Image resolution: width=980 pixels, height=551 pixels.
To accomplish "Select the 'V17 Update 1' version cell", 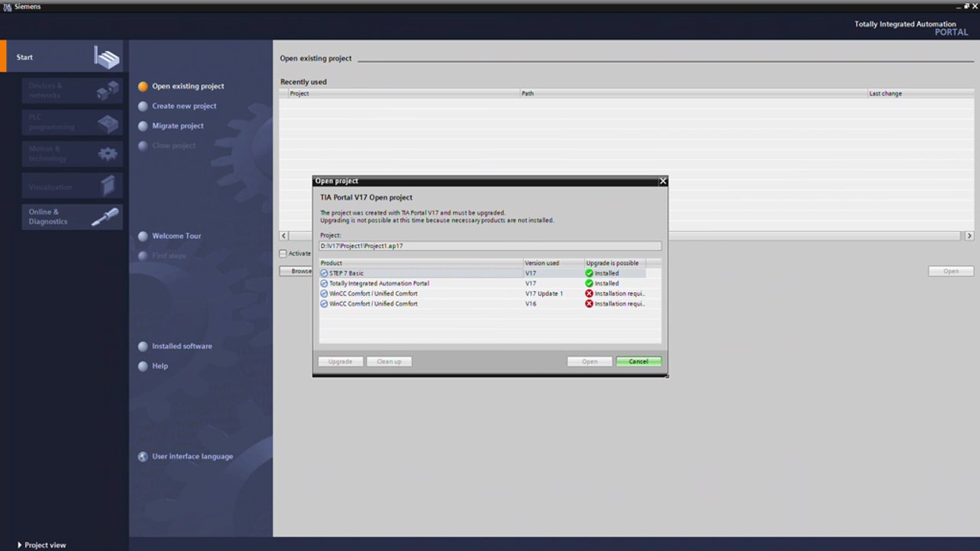I will pyautogui.click(x=544, y=294).
